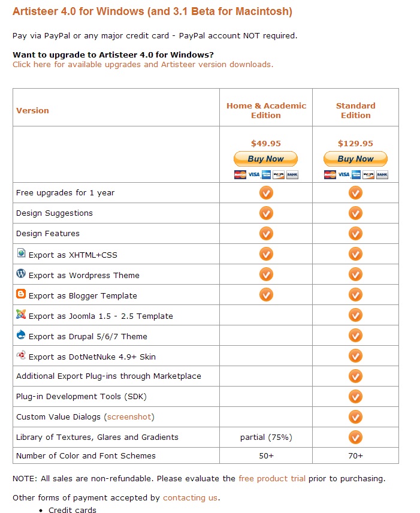
Task: Click the Standard Edition column header
Action: coord(355,110)
